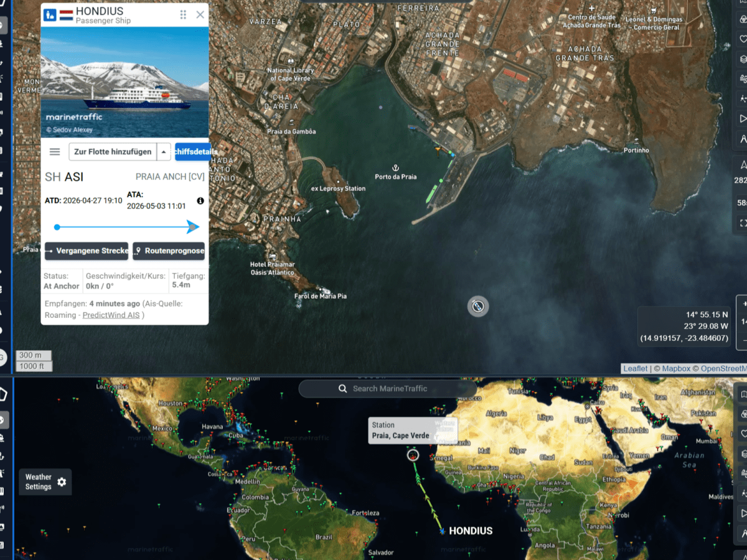Click the play icon on upper map toolbar
This screenshot has height=560, width=747.
click(743, 118)
